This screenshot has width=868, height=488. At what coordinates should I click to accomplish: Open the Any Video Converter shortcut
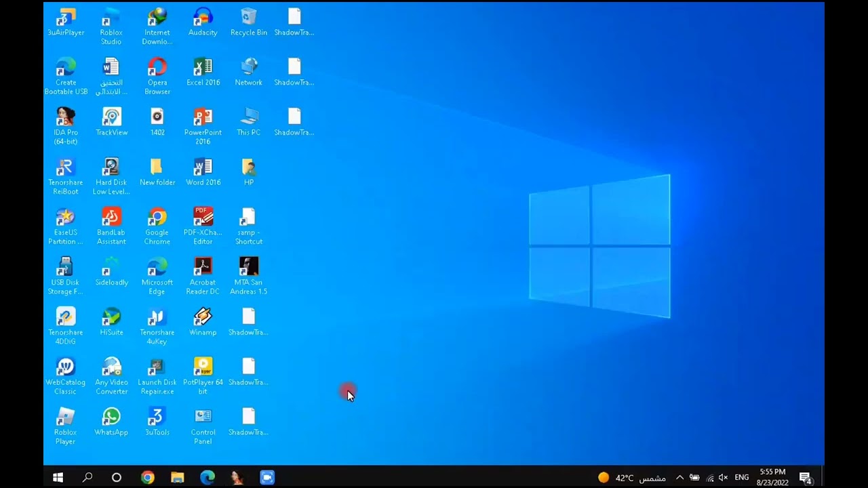click(x=111, y=378)
